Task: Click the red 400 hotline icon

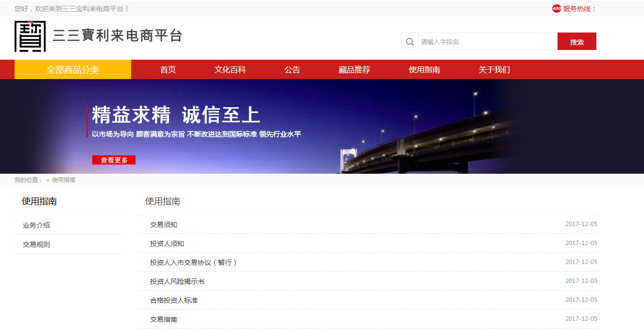Action: 557,9
